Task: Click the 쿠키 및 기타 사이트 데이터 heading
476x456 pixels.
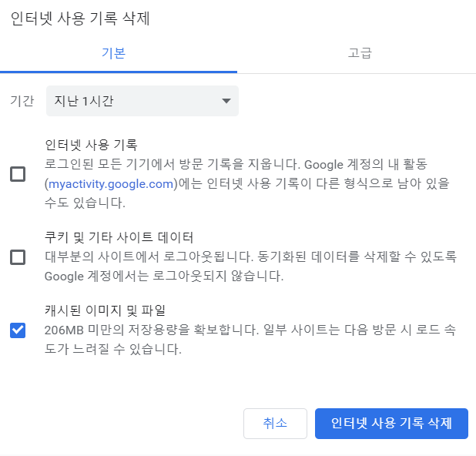Action: pos(119,237)
